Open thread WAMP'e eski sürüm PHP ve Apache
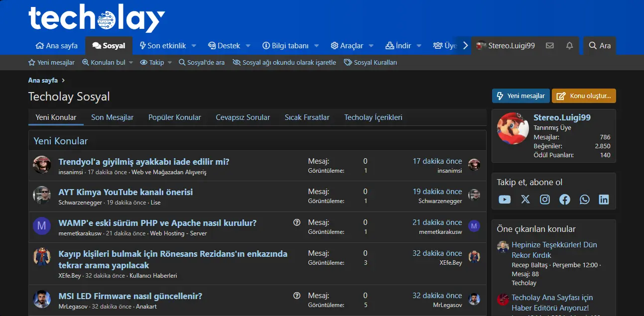Screen dimensions: 644x316 [157, 223]
